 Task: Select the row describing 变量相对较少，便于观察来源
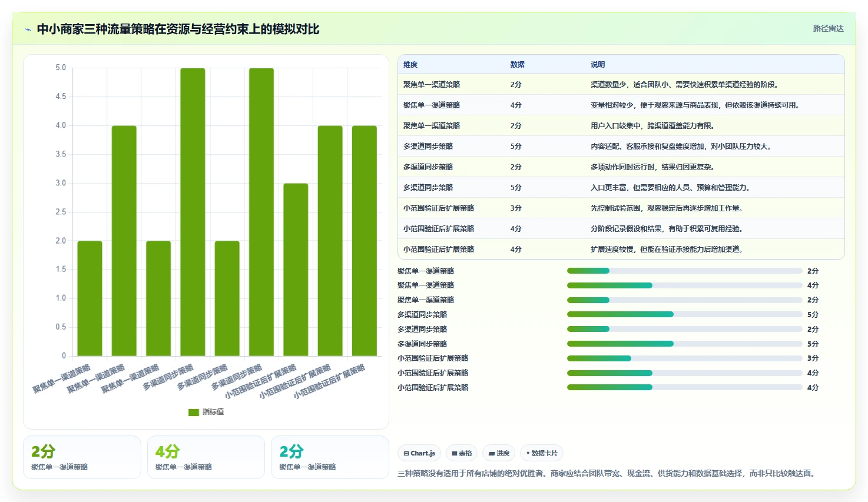pyautogui.click(x=621, y=105)
